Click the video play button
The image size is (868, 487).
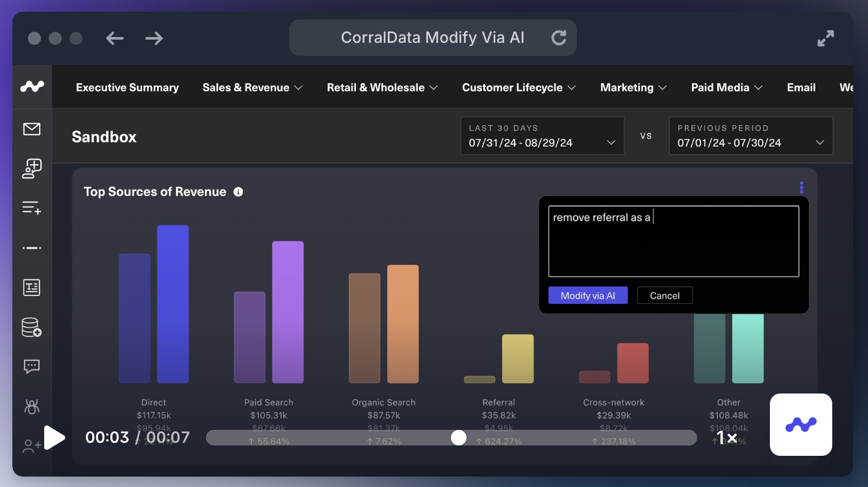(55, 438)
